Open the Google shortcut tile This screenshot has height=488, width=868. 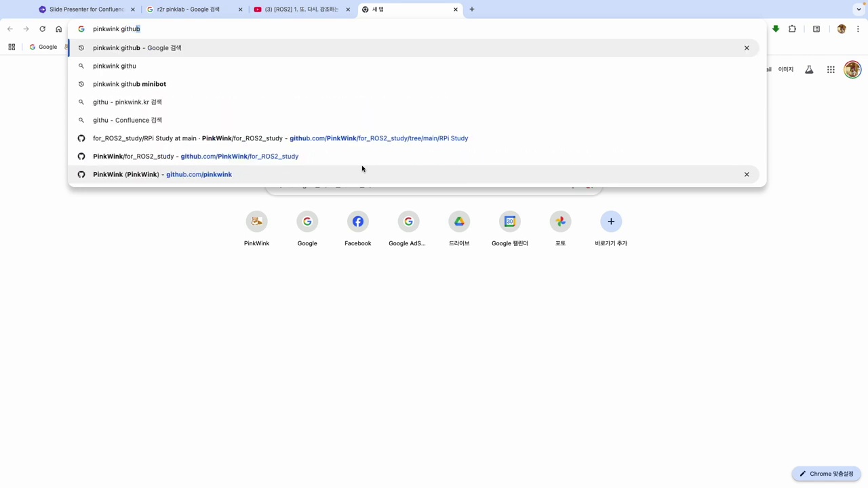[x=307, y=229]
